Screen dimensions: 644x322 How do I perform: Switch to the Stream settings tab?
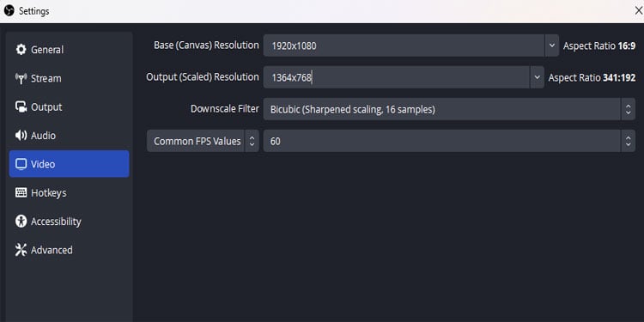(69, 78)
